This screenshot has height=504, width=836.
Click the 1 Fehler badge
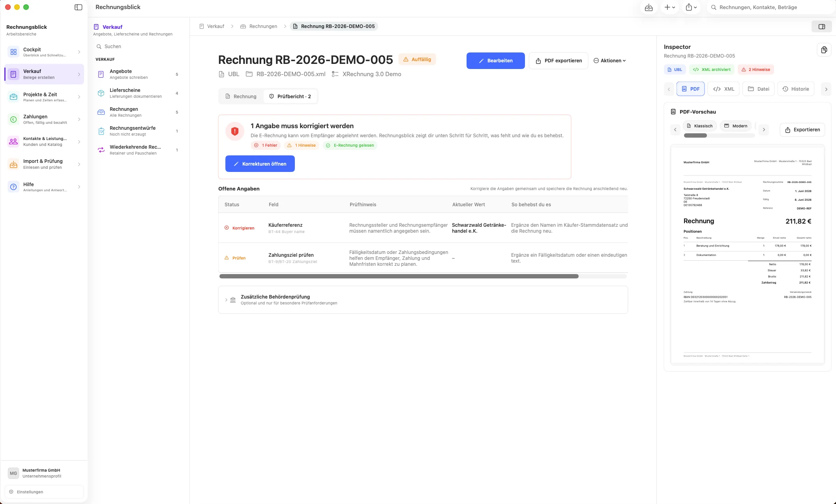click(x=266, y=146)
